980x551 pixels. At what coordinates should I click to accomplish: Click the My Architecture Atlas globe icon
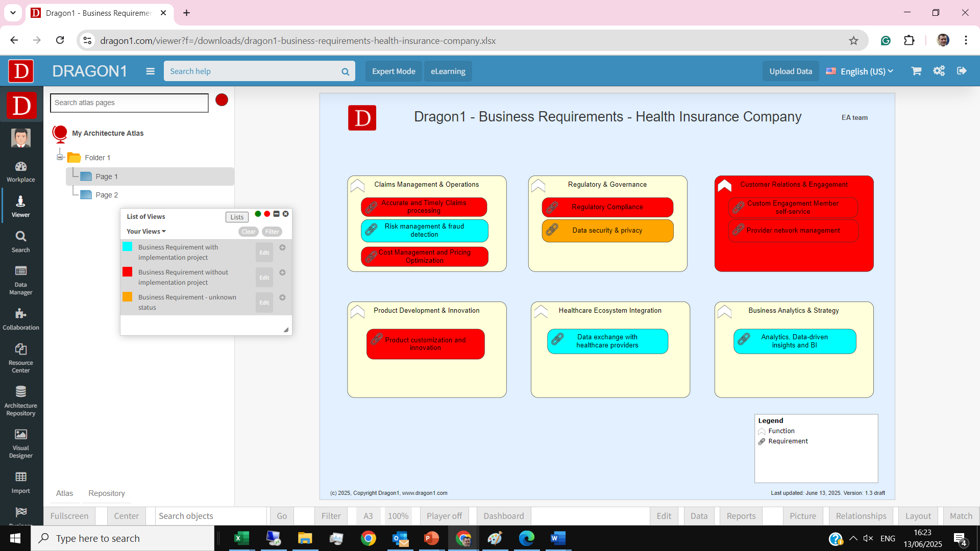point(60,134)
